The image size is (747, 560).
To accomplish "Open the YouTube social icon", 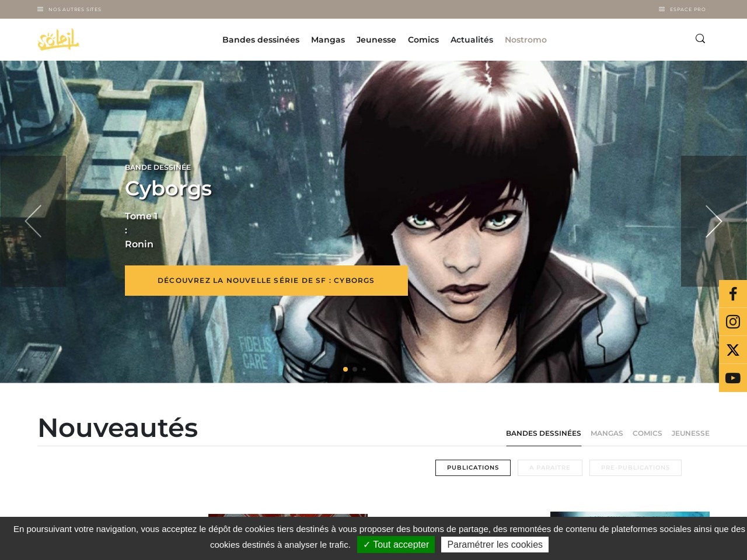I will (x=733, y=378).
